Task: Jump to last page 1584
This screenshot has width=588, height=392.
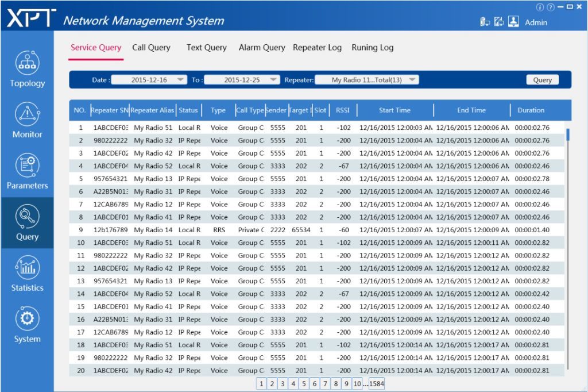Action: 377,384
